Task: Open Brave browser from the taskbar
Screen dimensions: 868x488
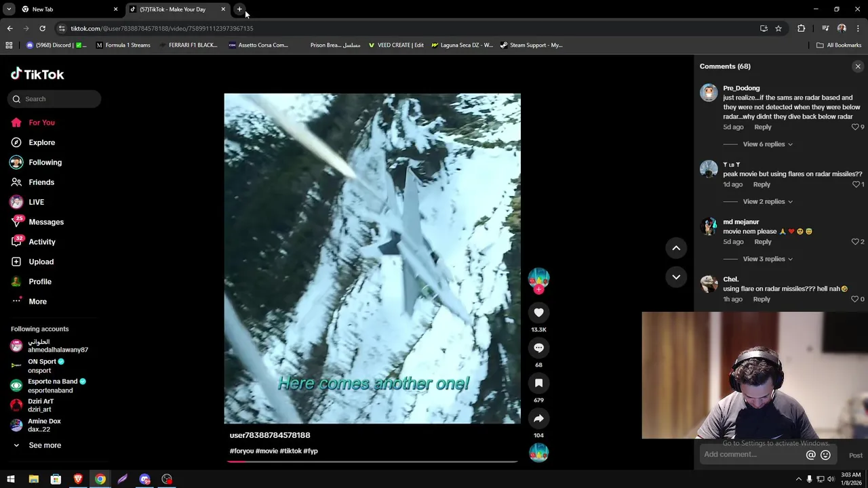Action: (x=78, y=479)
